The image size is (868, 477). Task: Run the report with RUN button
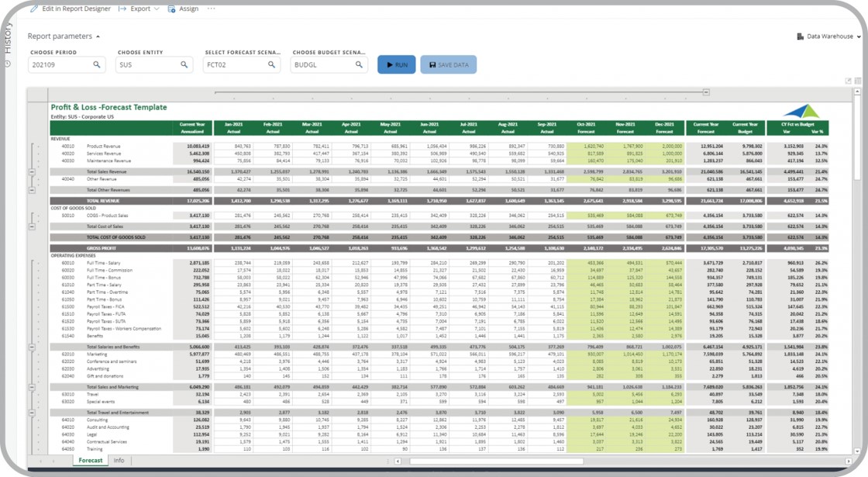coord(396,65)
